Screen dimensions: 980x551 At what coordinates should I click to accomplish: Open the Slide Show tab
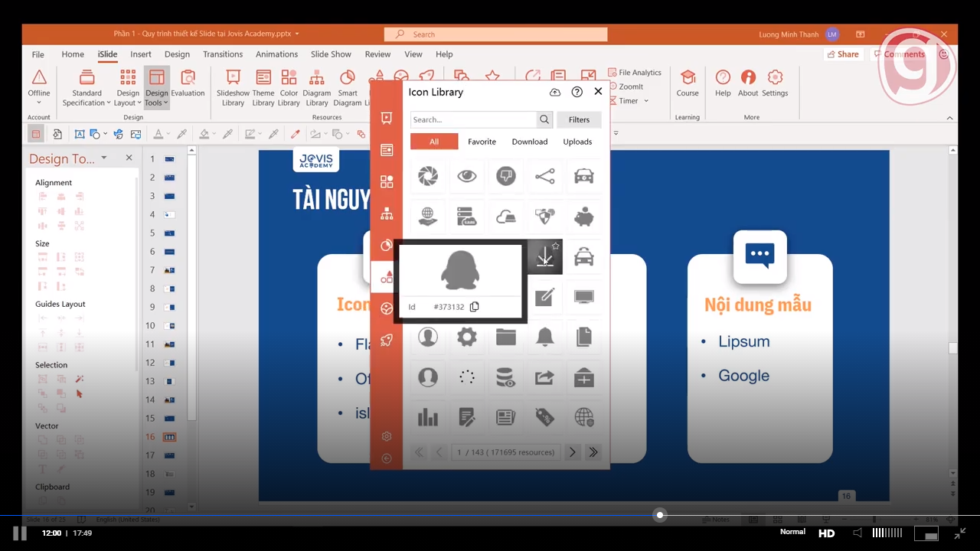tap(331, 54)
